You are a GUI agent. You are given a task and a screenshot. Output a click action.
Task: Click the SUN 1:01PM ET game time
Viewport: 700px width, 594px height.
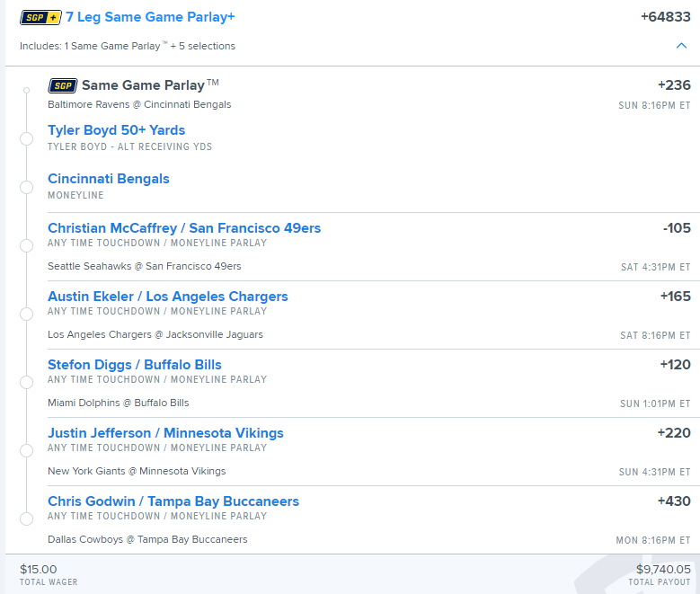click(x=655, y=403)
